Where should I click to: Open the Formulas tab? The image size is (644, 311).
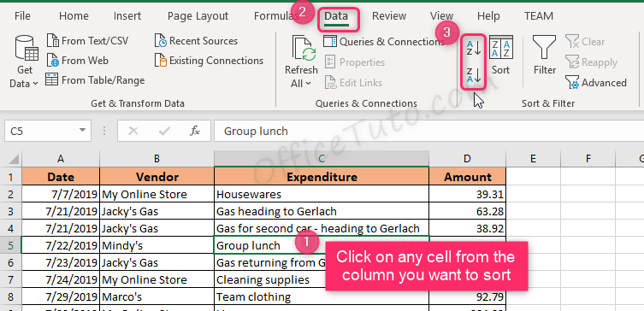click(275, 16)
